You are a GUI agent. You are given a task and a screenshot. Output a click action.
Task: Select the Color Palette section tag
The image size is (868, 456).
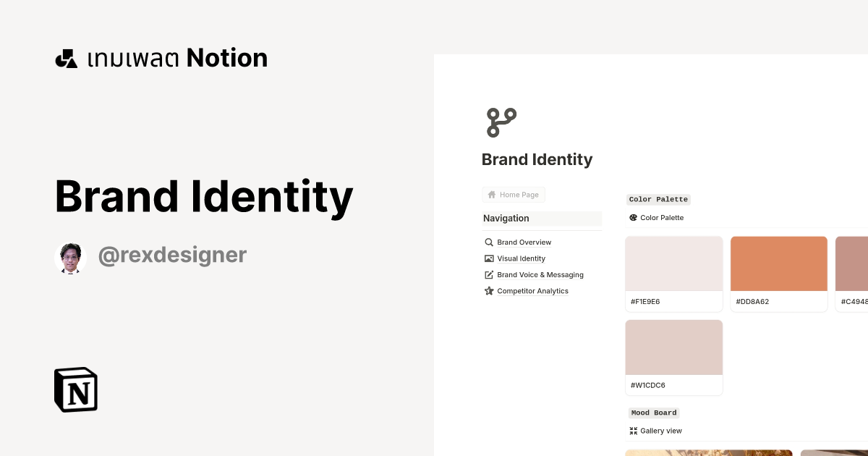pos(658,199)
